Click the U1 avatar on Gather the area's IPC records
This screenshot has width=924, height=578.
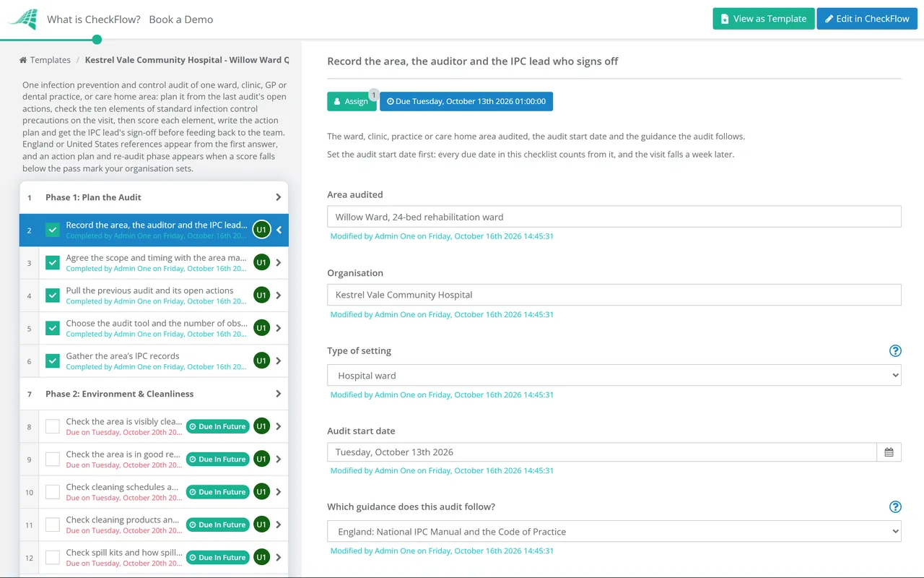pyautogui.click(x=261, y=361)
